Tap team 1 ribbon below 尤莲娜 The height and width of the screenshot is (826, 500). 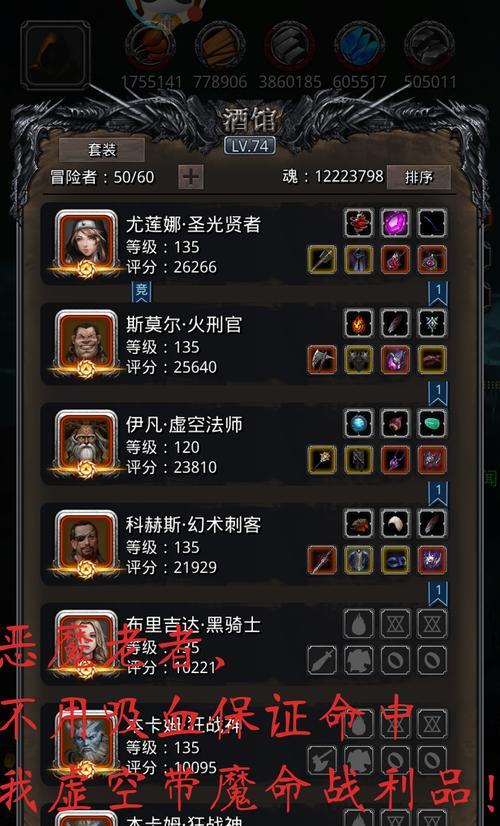(437, 293)
